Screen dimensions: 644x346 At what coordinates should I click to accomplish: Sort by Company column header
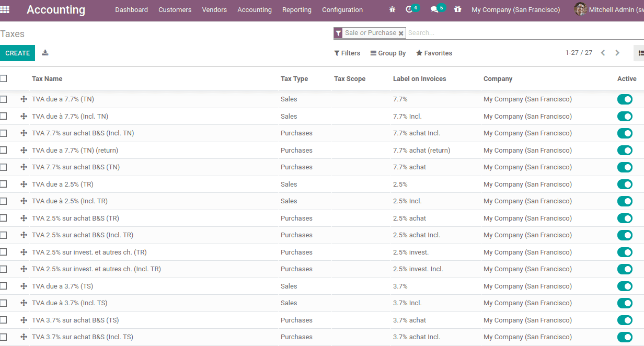tap(498, 79)
